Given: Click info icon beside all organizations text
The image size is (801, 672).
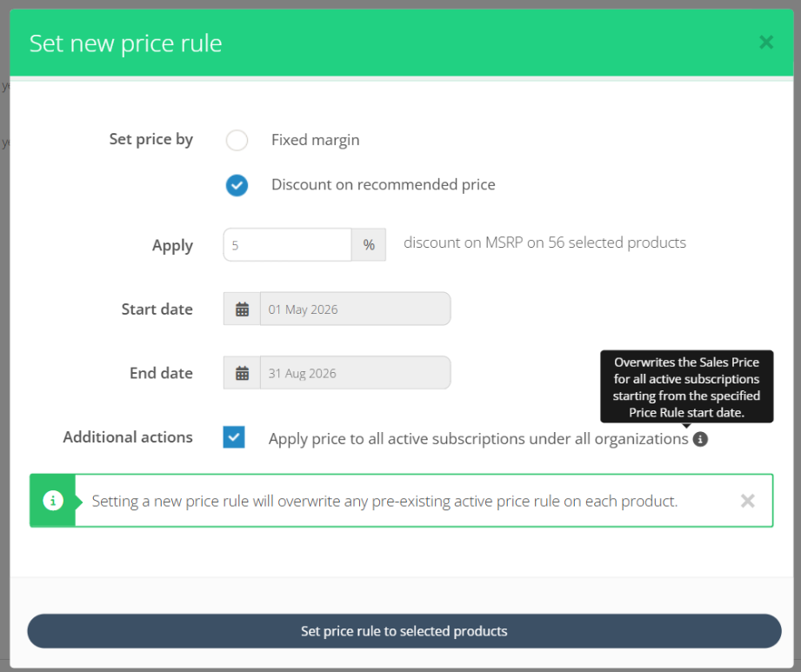Looking at the screenshot, I should (x=700, y=439).
